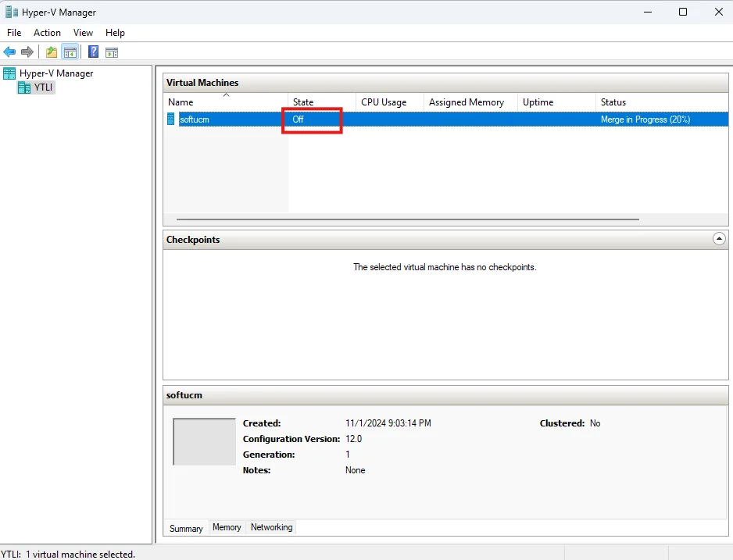Click the Off state cell for softucm
Image resolution: width=733 pixels, height=560 pixels.
pyautogui.click(x=299, y=119)
